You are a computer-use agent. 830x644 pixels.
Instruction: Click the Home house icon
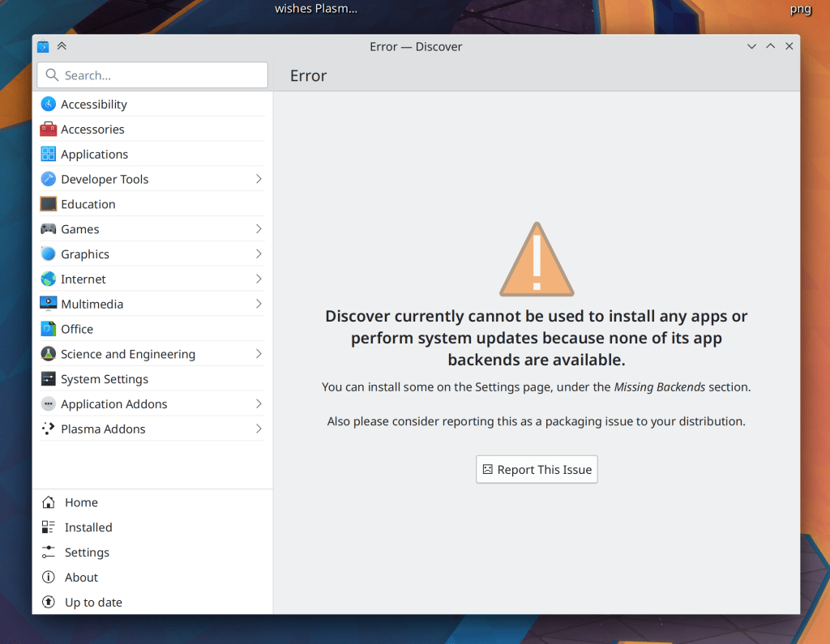click(x=49, y=502)
